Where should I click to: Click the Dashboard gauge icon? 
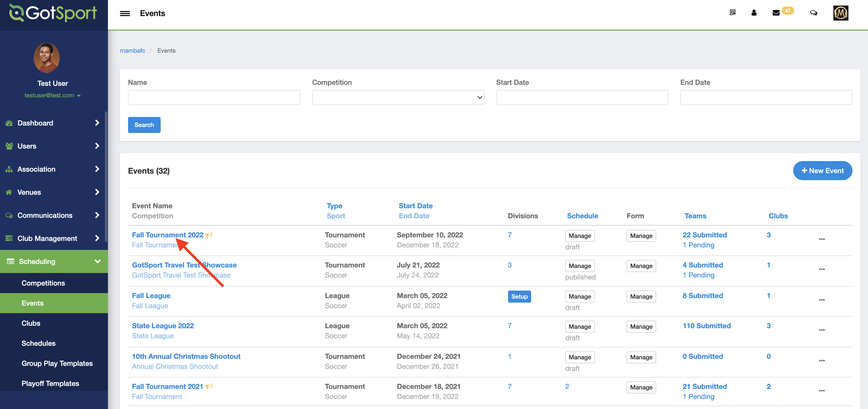pyautogui.click(x=9, y=123)
